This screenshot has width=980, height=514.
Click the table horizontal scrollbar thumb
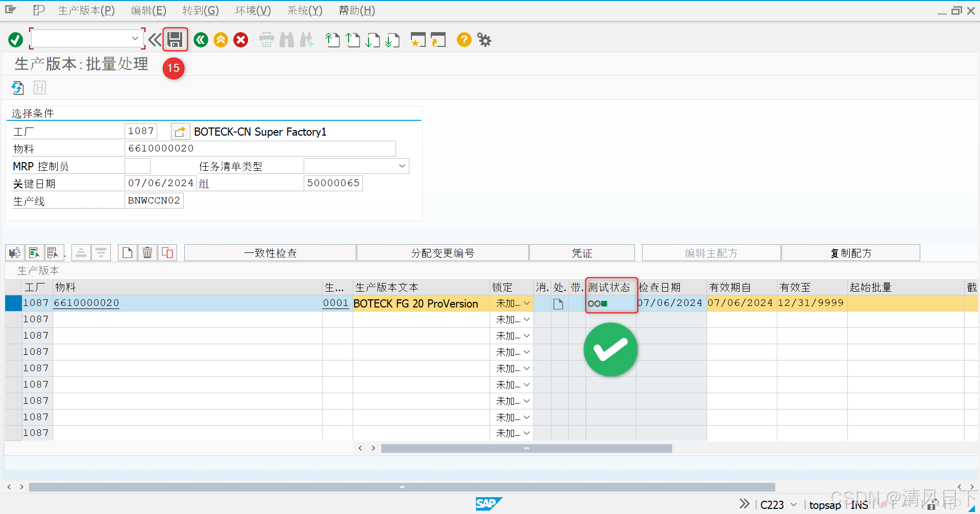click(526, 448)
